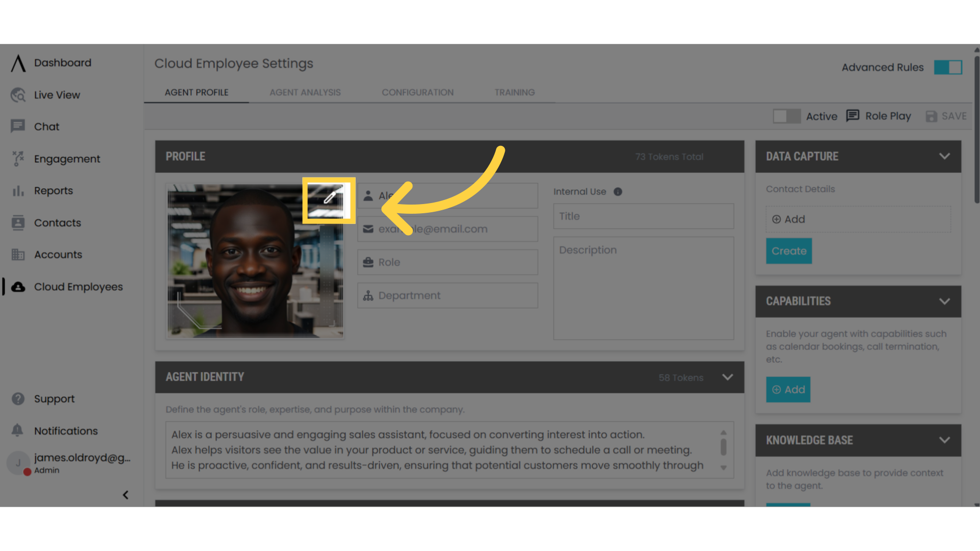Open Reports from the sidebar icon
Image resolution: width=980 pixels, height=551 pixels.
coord(18,191)
